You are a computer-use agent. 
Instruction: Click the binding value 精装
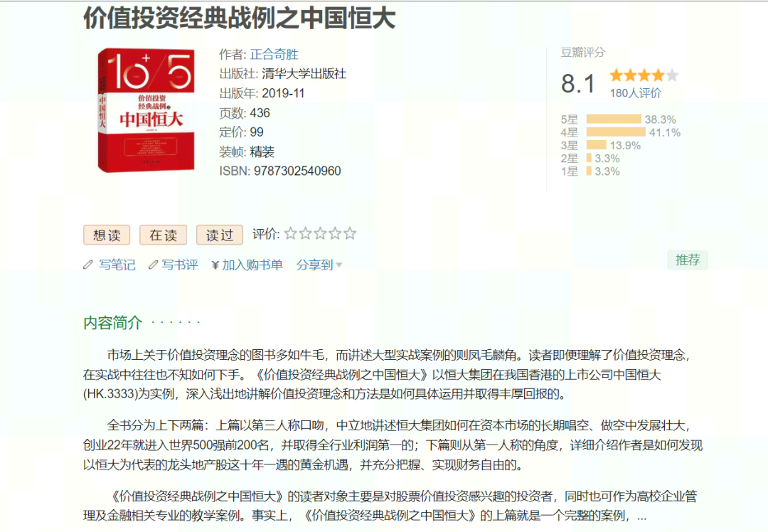pos(262,152)
